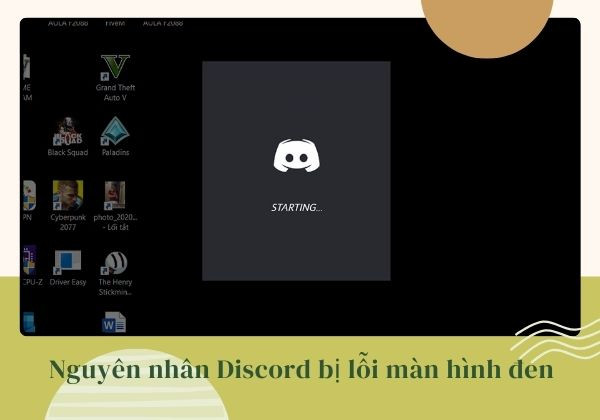Select the Cyberpunk 2077 desktop icon
The image size is (600, 420).
point(68,195)
